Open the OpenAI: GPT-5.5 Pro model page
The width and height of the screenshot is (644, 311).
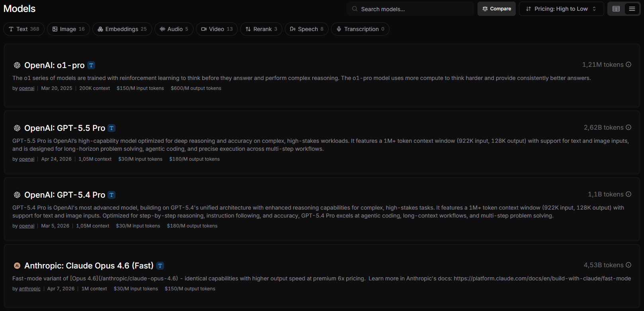coord(65,128)
